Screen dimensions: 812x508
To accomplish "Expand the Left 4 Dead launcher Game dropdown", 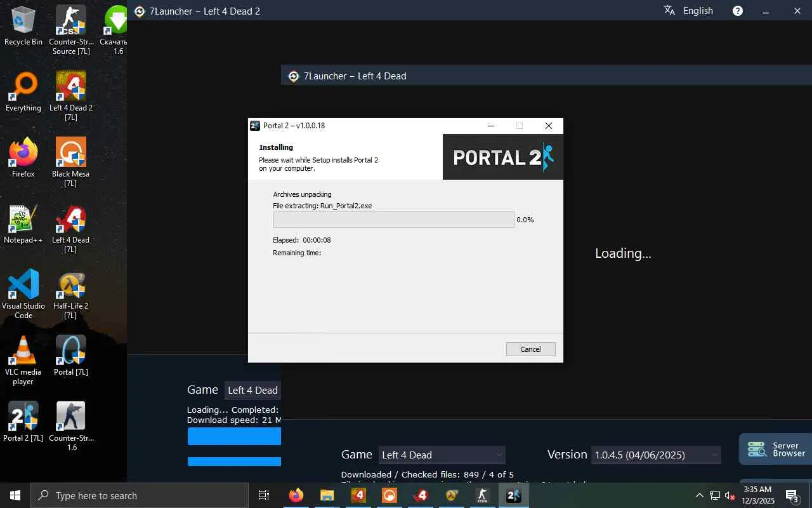I will click(442, 455).
